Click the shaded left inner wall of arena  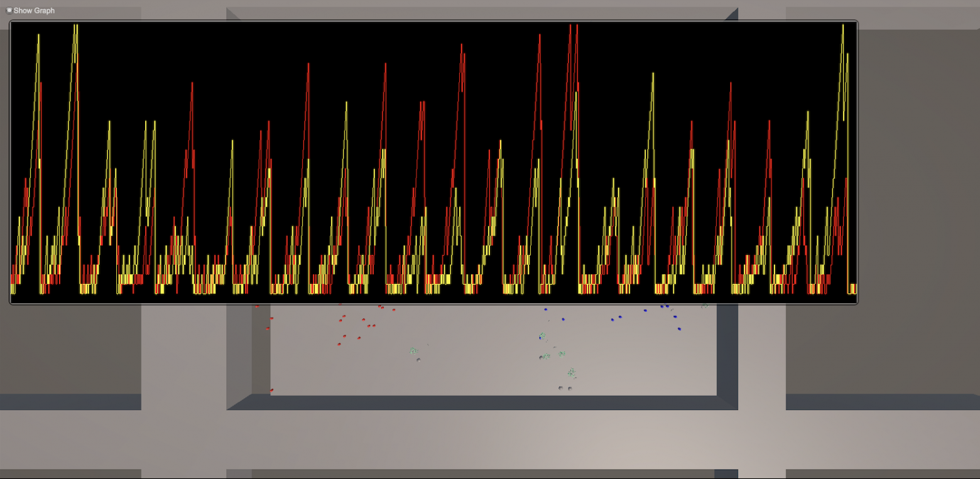pos(261,352)
